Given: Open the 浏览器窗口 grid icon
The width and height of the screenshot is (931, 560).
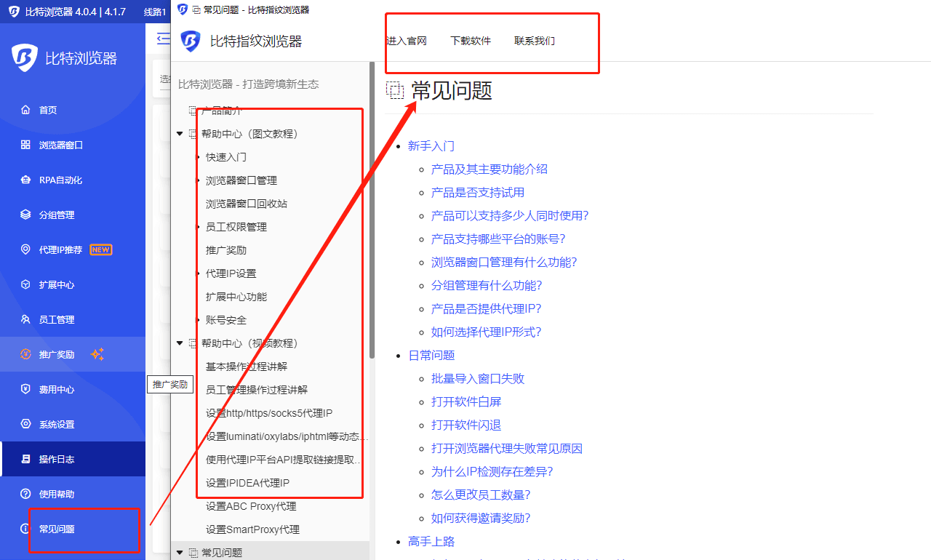Looking at the screenshot, I should [25, 145].
